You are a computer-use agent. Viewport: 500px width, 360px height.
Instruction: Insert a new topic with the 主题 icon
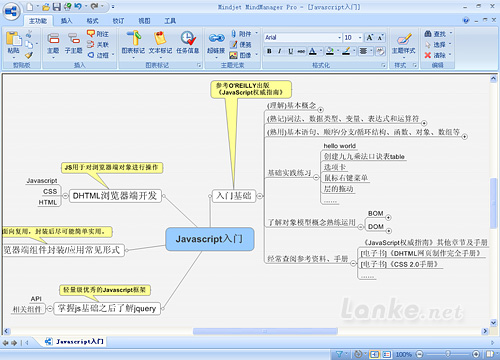(x=53, y=39)
